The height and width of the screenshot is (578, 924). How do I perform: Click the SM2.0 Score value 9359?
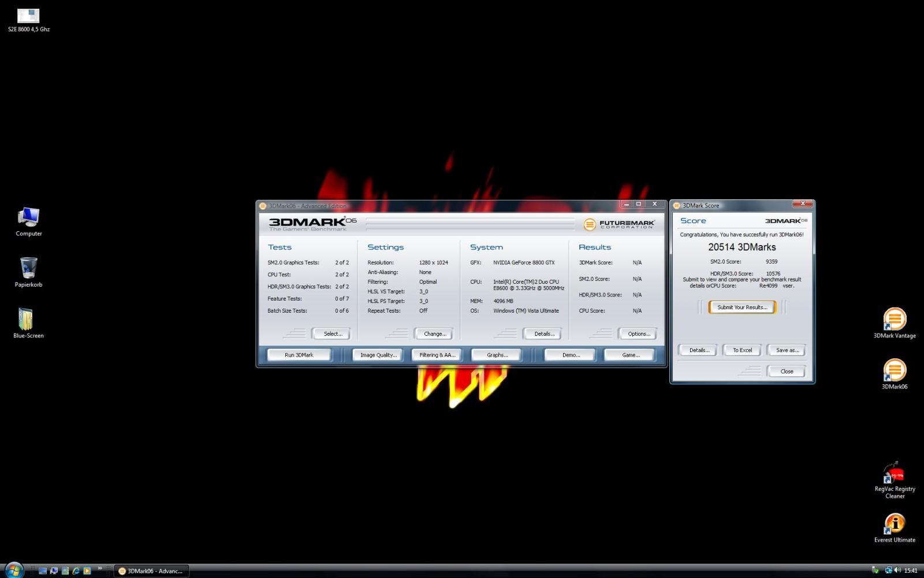tap(772, 261)
